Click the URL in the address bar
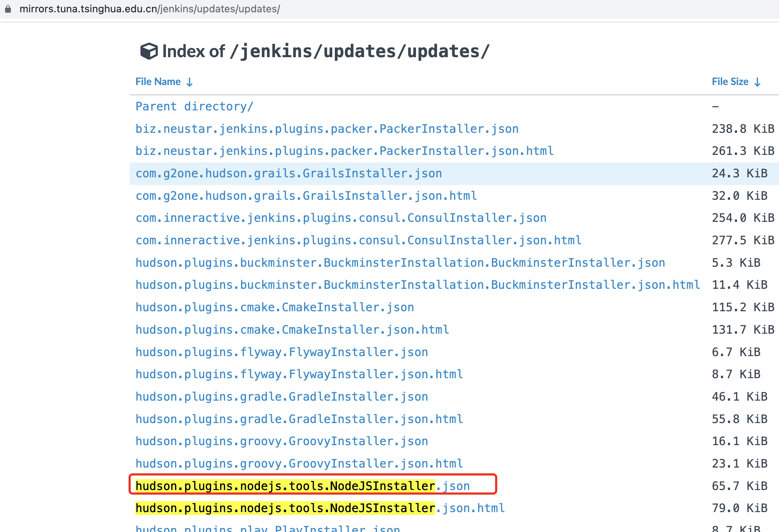The height and width of the screenshot is (532, 779). tap(150, 9)
